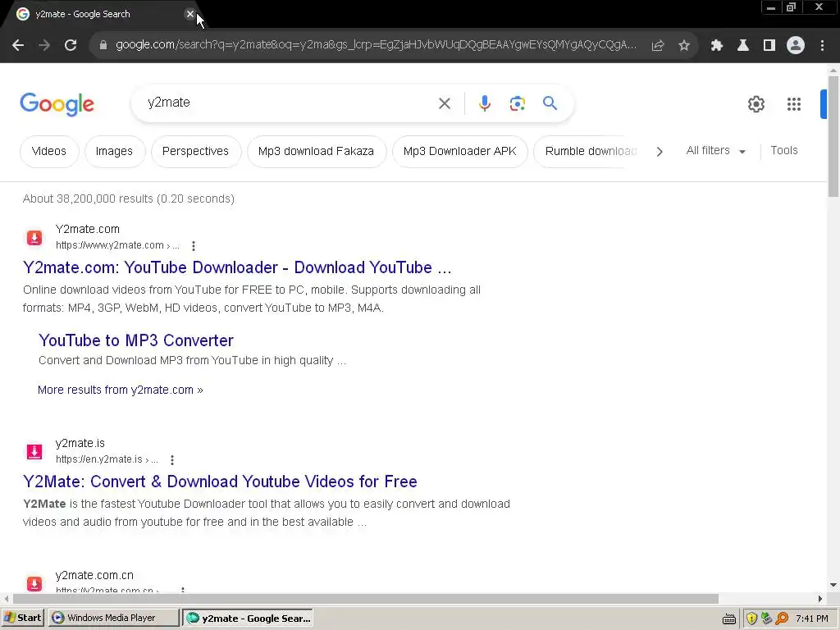Click the vertical scrollbar thumb

833,137
